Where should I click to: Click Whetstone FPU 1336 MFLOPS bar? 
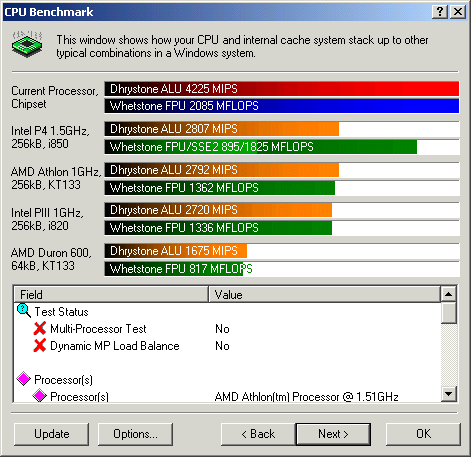click(218, 228)
